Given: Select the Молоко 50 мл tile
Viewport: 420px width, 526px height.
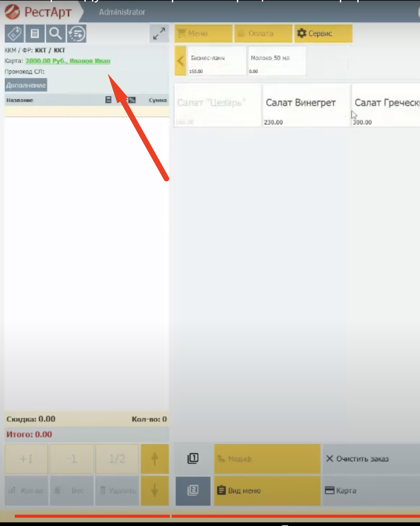Looking at the screenshot, I should (277, 61).
